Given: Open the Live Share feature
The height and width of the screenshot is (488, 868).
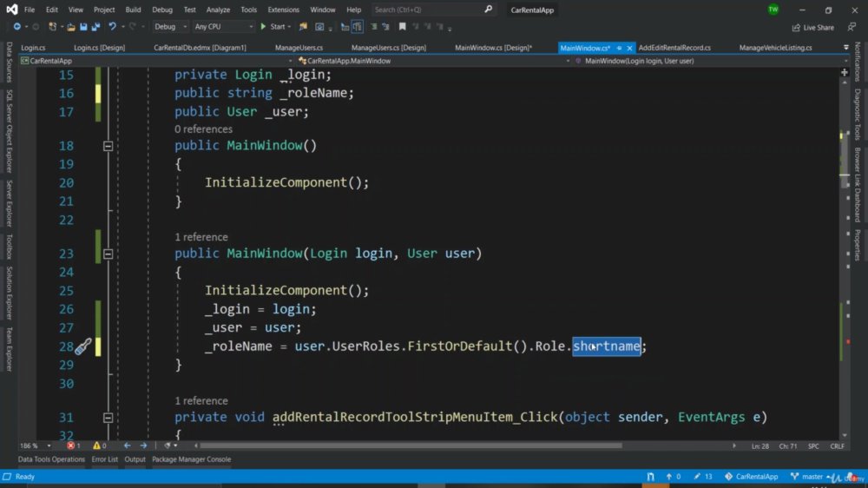Looking at the screenshot, I should [x=813, y=27].
